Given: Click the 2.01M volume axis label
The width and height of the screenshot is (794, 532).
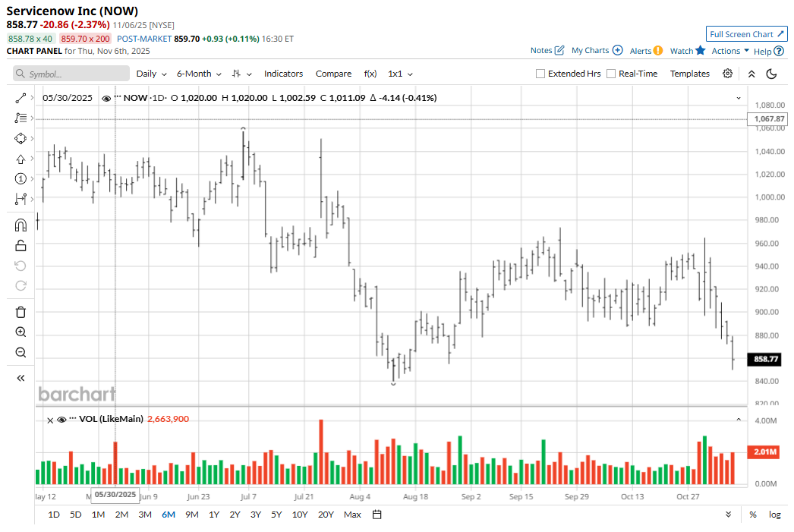Looking at the screenshot, I should click(764, 452).
